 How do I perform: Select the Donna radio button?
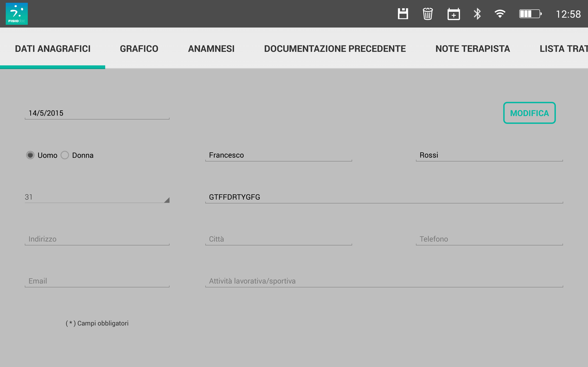(65, 155)
